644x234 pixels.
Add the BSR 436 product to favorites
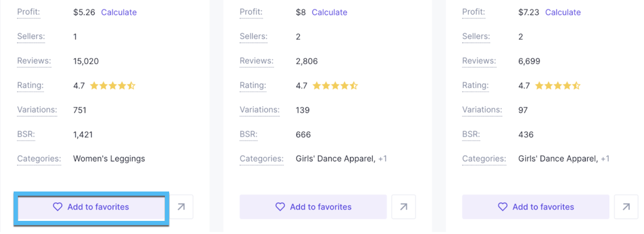(536, 207)
